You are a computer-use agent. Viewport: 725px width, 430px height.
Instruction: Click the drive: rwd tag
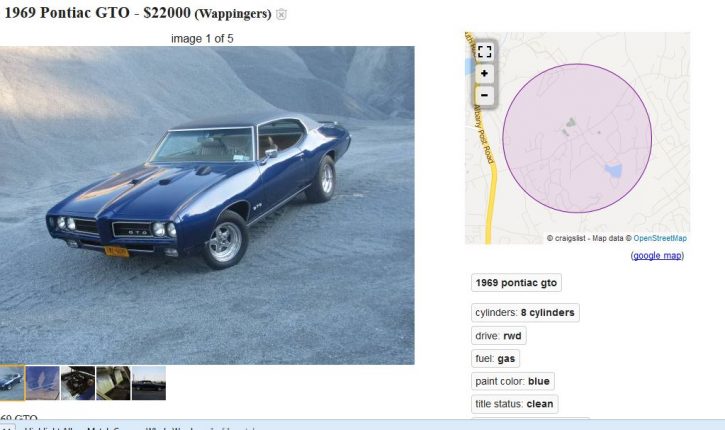[x=498, y=336]
